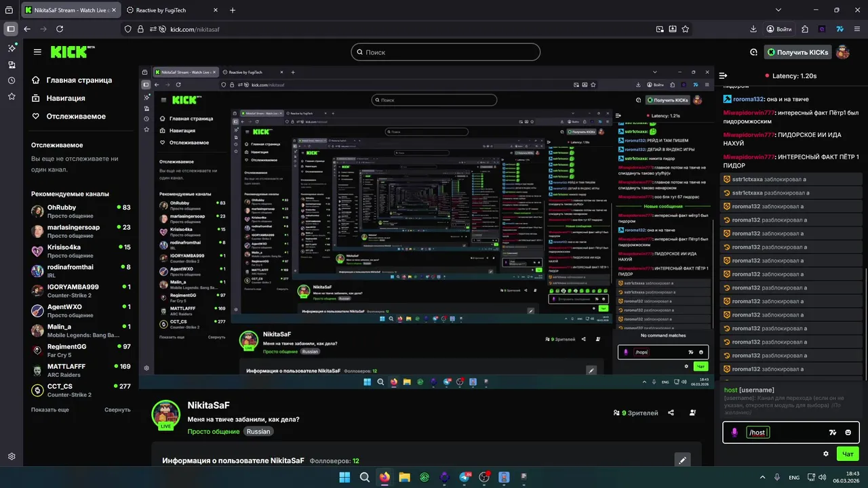
Task: Open AgentWXO channel avatar
Action: [x=38, y=311]
